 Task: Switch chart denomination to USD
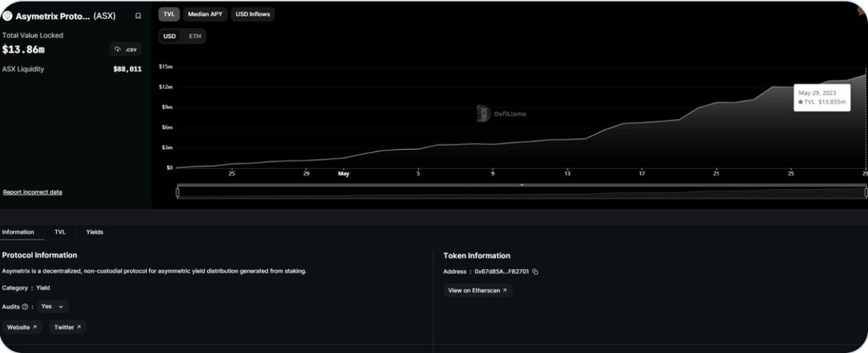tap(170, 36)
